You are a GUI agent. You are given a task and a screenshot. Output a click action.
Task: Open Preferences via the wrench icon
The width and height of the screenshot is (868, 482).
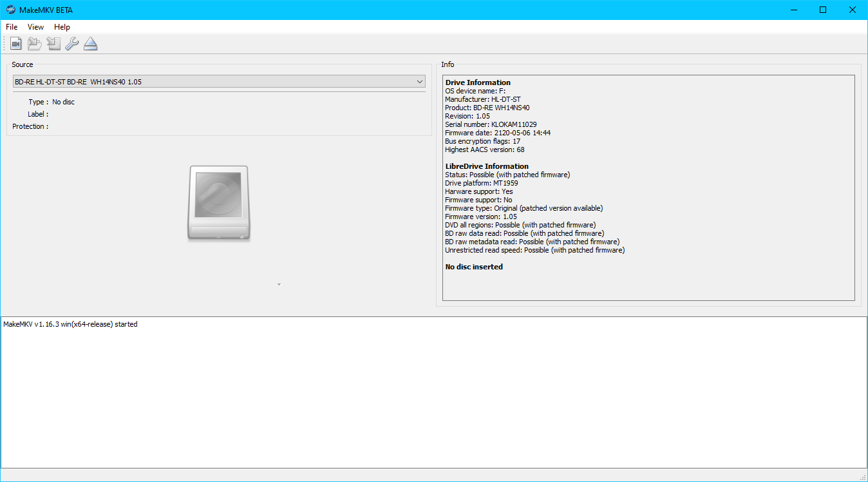tap(71, 44)
